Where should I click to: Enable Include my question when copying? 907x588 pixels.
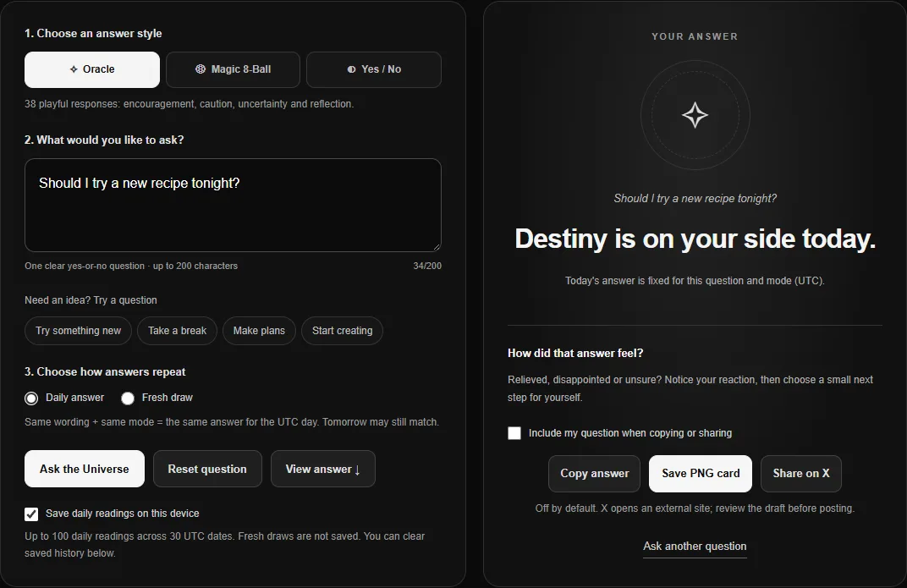click(514, 433)
